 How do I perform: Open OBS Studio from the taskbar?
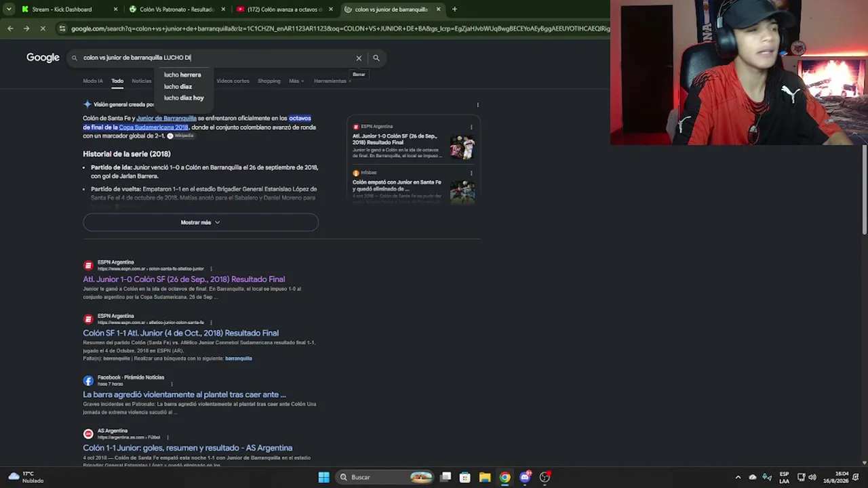tap(545, 477)
